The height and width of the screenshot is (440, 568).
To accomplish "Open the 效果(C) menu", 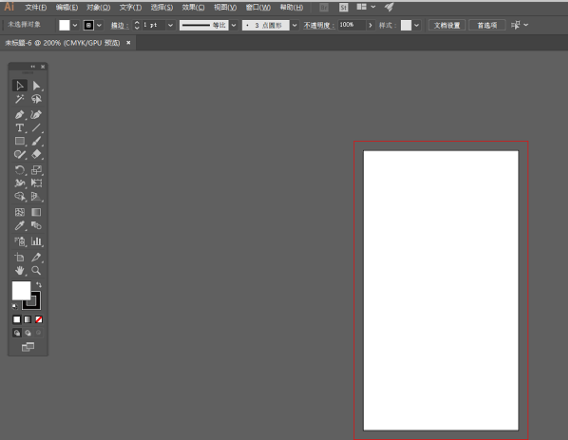I will (x=193, y=7).
